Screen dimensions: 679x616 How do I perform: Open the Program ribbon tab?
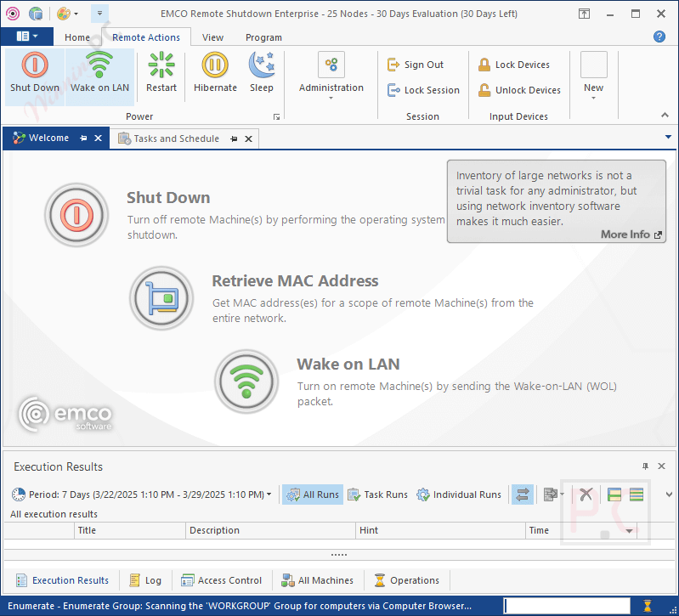coord(263,37)
